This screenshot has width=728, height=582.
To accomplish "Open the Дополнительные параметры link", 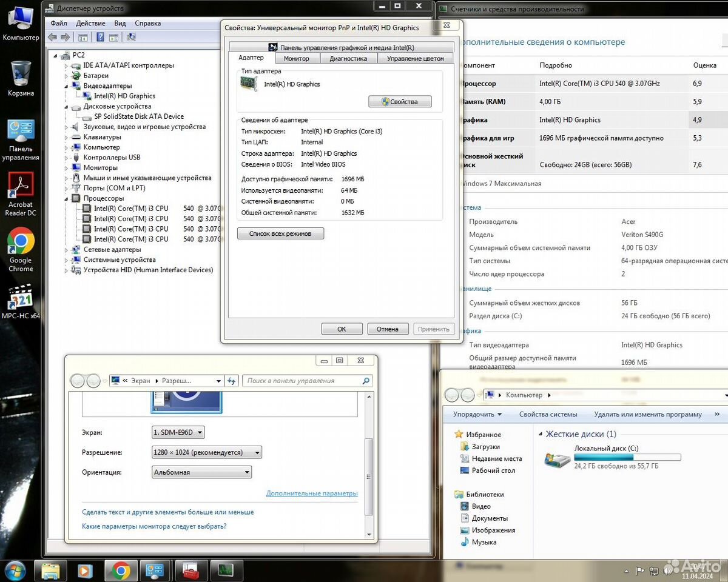I will coord(312,493).
